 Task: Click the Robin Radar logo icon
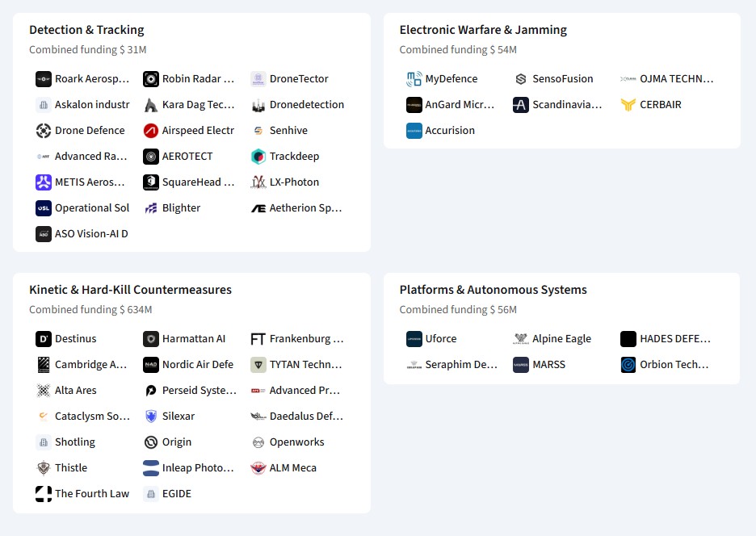(x=151, y=79)
